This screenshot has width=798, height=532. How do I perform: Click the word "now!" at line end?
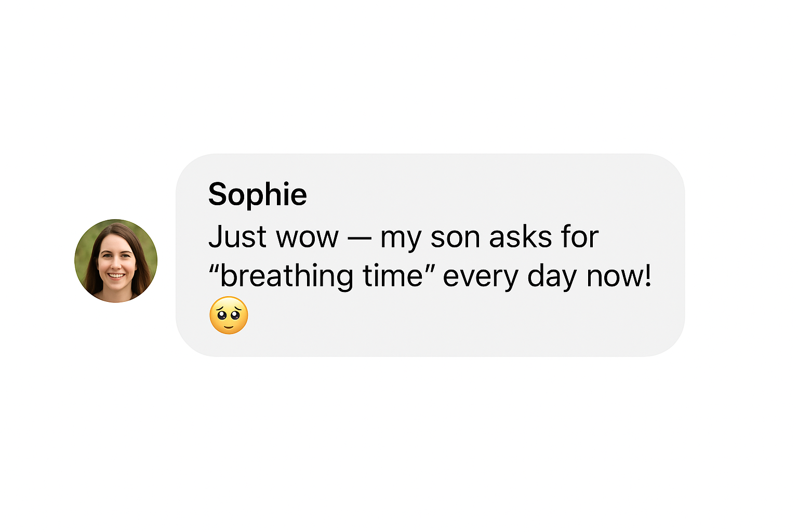[618, 277]
